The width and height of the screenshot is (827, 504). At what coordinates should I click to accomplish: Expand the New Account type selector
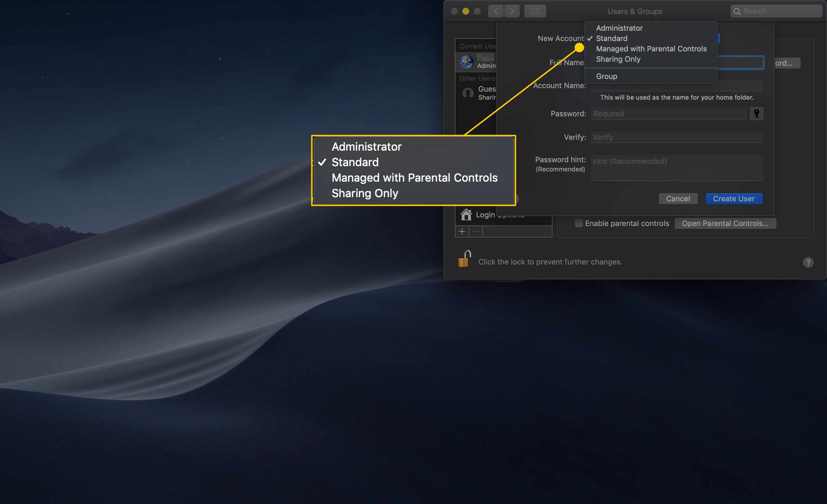[x=650, y=38]
